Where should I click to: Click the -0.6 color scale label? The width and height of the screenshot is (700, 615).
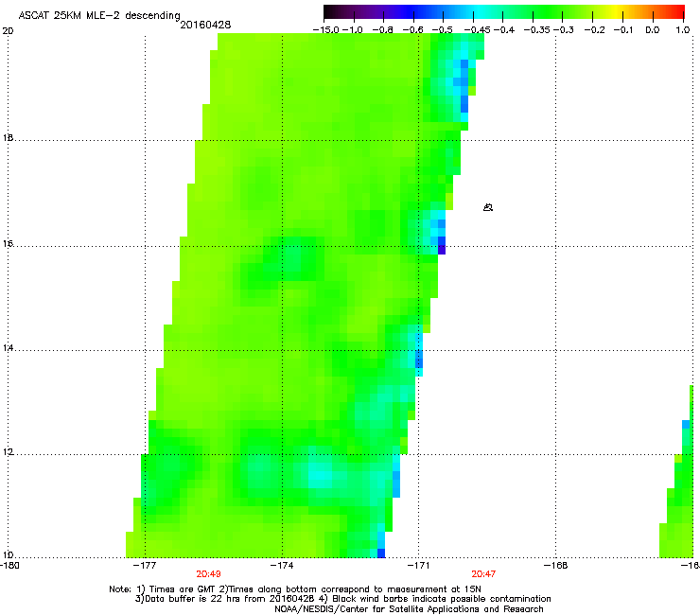coord(413,30)
